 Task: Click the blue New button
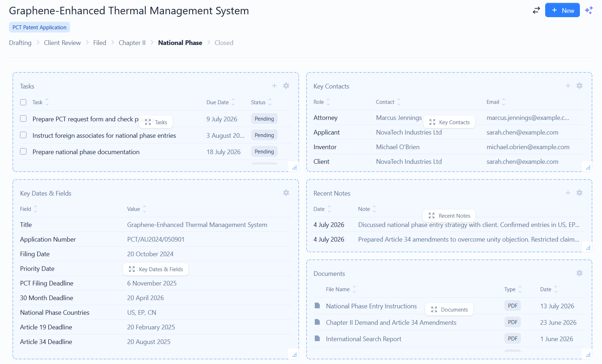562,10
